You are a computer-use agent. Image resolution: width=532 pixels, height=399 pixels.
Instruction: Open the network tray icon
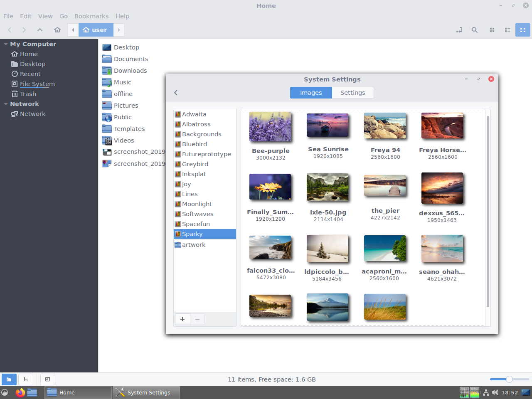tap(486, 392)
